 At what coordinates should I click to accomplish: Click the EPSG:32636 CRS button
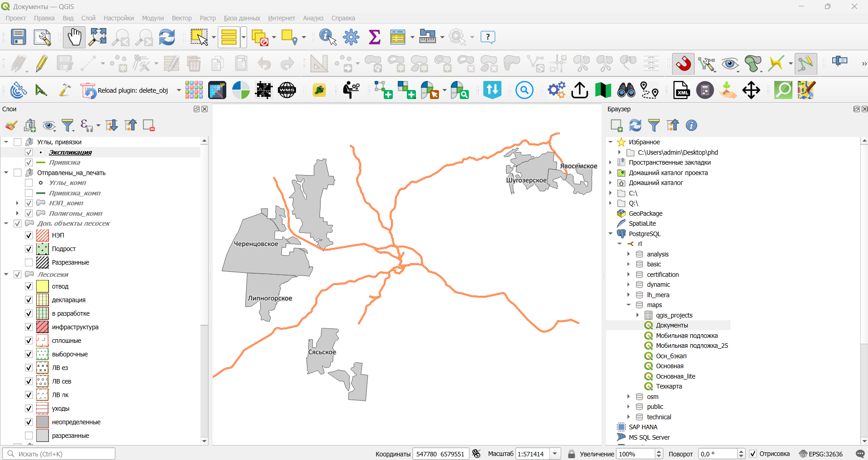[821, 454]
